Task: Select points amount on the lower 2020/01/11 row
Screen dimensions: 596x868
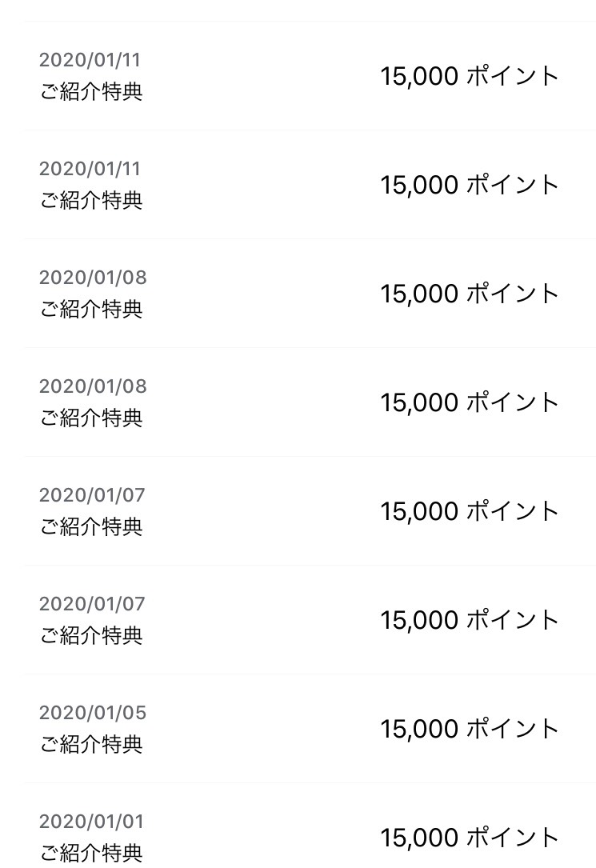Action: tap(470, 185)
